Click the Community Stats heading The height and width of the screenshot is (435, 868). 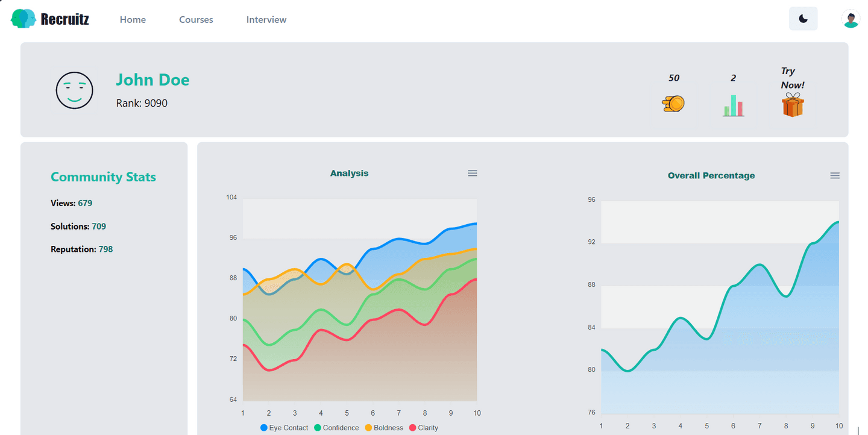103,177
